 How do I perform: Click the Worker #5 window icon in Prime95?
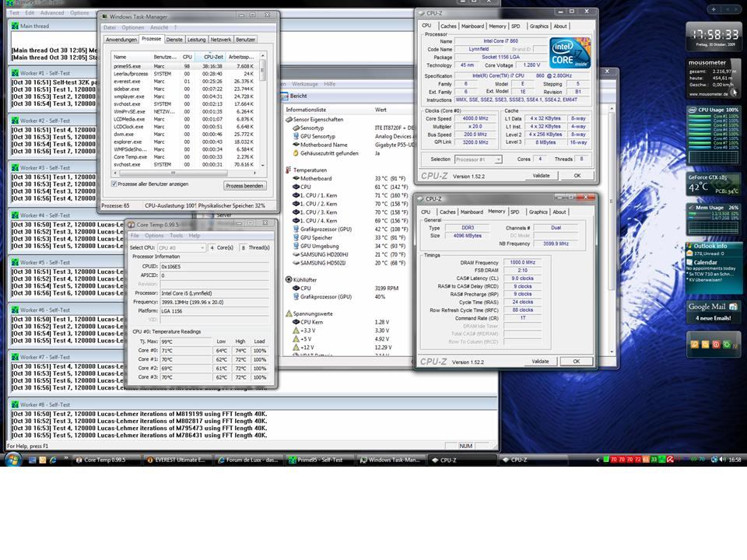pos(15,262)
